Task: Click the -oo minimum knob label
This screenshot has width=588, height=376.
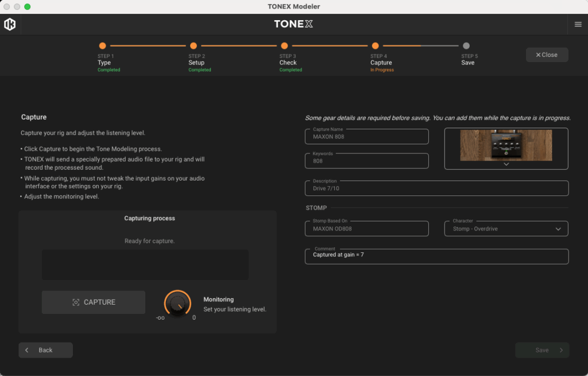Action: (160, 318)
